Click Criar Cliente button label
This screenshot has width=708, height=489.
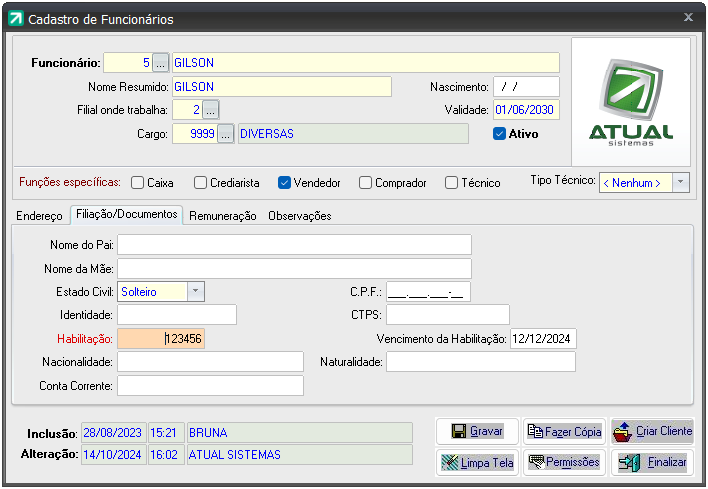tap(664, 431)
